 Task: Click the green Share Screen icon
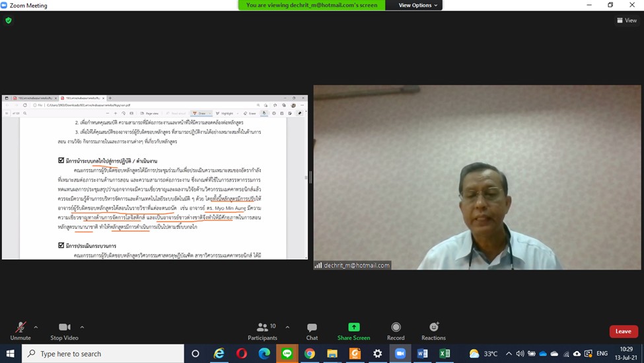coord(354,327)
